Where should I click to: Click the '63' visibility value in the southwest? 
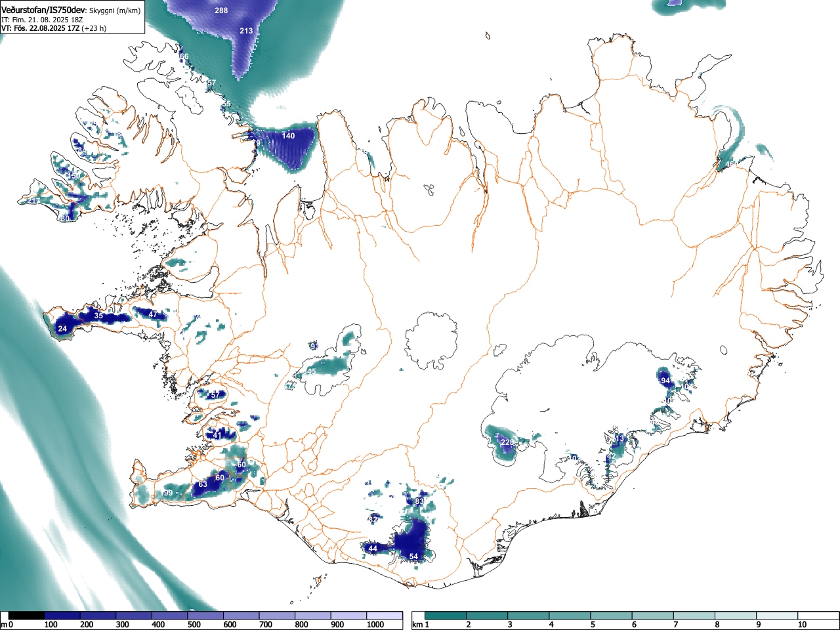coord(203,485)
